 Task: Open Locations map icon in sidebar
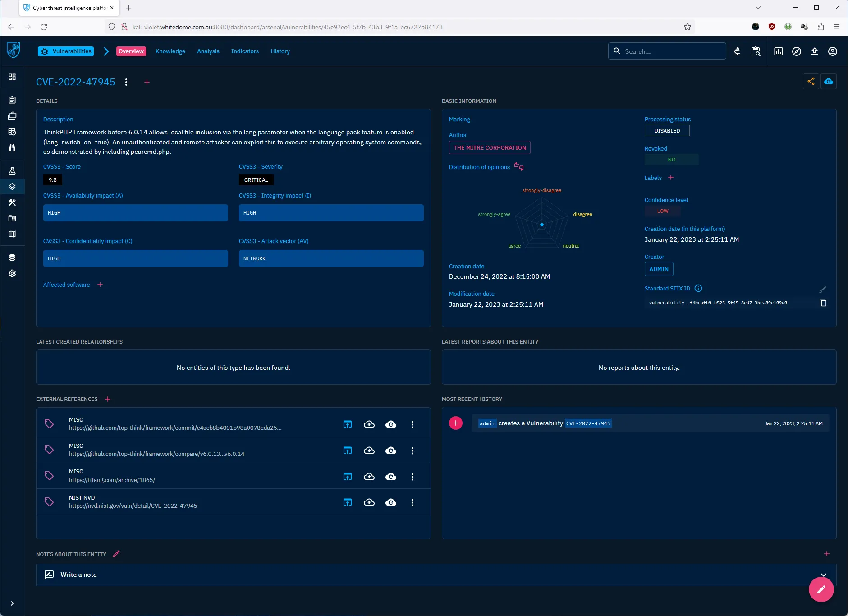point(12,234)
